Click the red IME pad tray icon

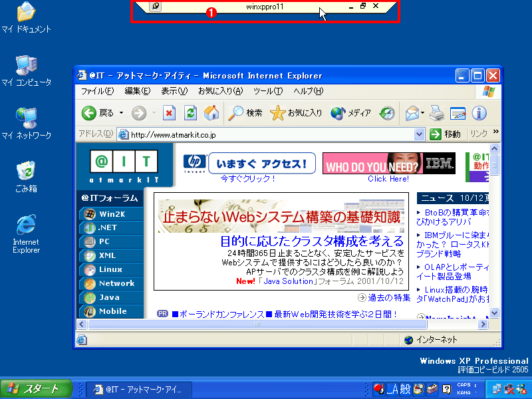tap(378, 389)
